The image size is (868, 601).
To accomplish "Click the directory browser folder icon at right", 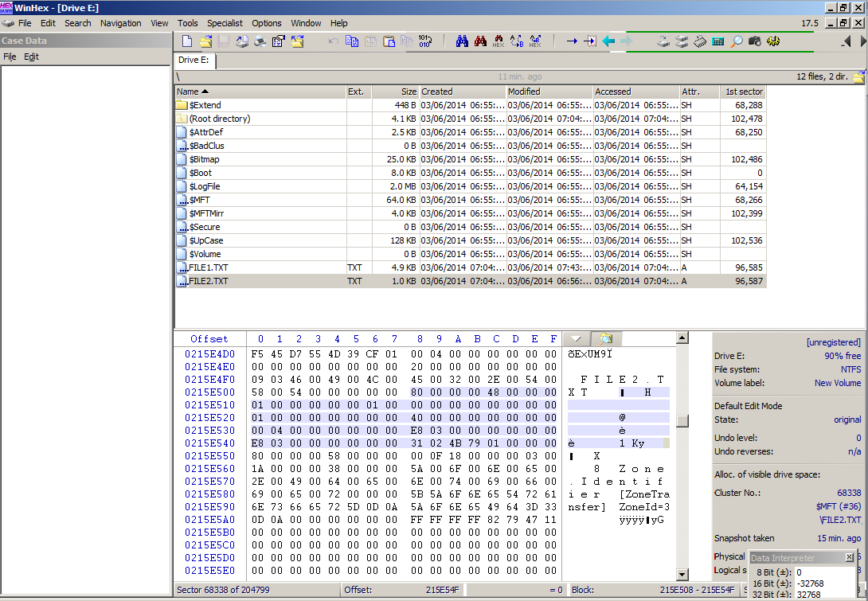I will 858,77.
